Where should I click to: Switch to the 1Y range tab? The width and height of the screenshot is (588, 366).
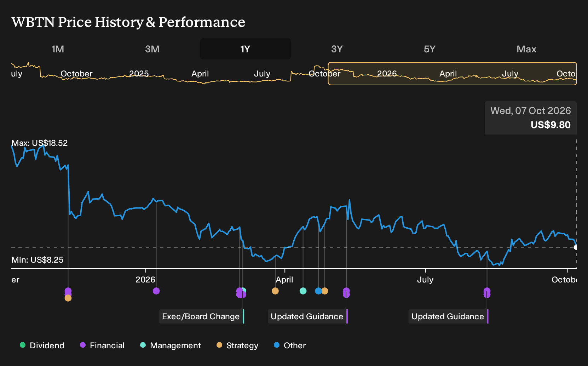246,49
